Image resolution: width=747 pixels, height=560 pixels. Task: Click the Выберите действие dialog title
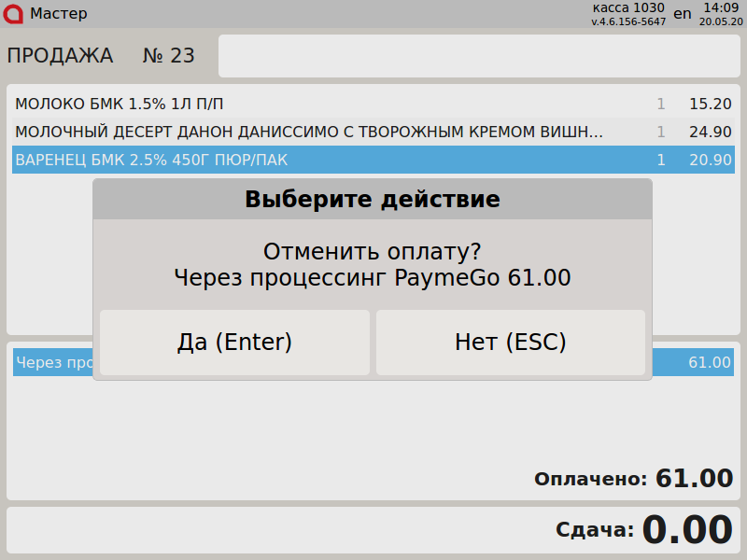(x=372, y=199)
